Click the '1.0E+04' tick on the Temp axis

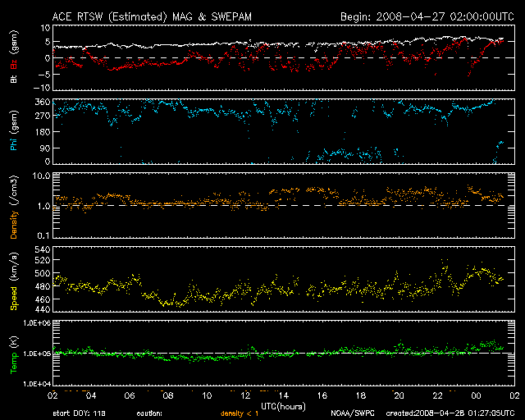pyautogui.click(x=37, y=384)
